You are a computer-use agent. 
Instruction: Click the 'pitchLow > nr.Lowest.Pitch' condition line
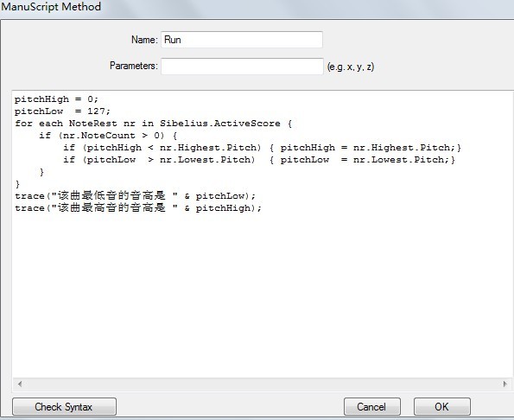click(x=259, y=160)
